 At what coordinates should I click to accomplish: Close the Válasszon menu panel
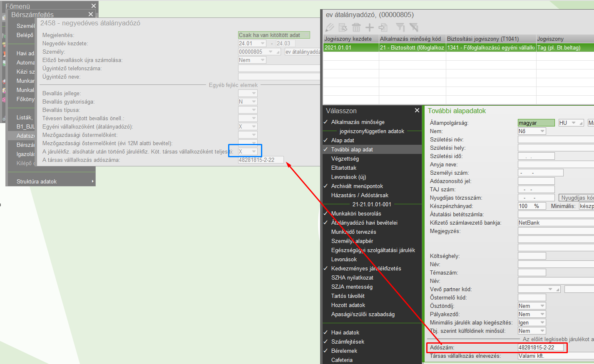pos(417,110)
